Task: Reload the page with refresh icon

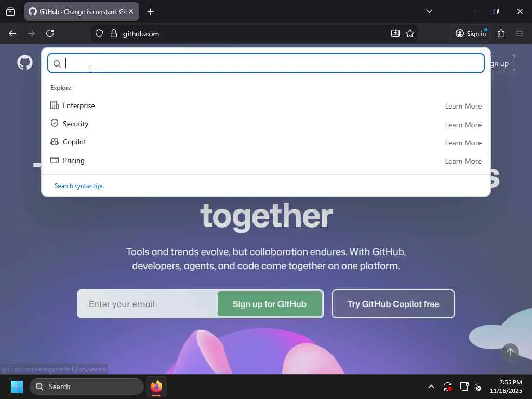Action: tap(50, 33)
